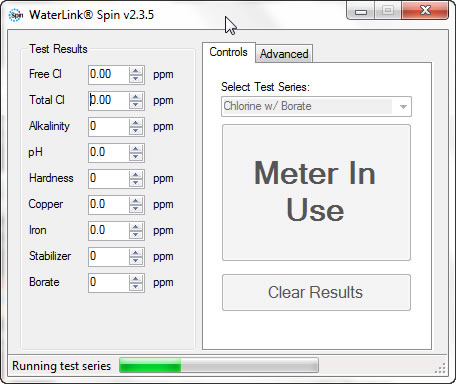This screenshot has width=456, height=384.
Task: Decrease the pH value with down arrow
Action: click(x=136, y=157)
